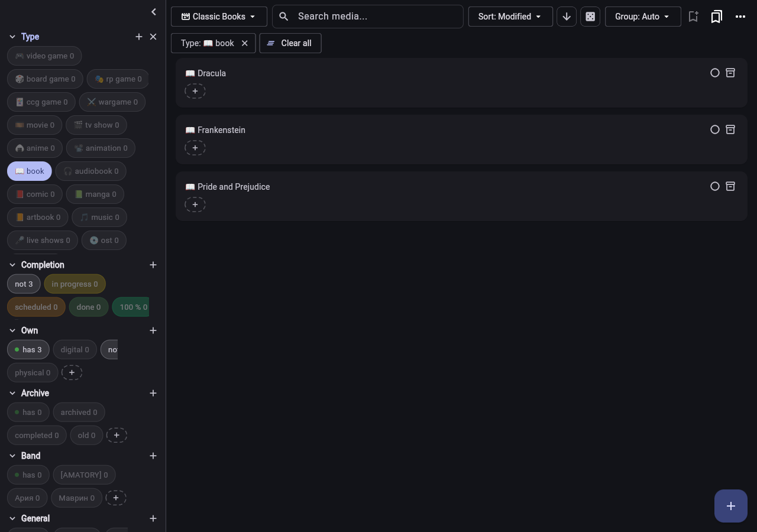Viewport: 757px width, 532px height.
Task: Archive the Pride and Prejudice entry
Action: pos(730,186)
